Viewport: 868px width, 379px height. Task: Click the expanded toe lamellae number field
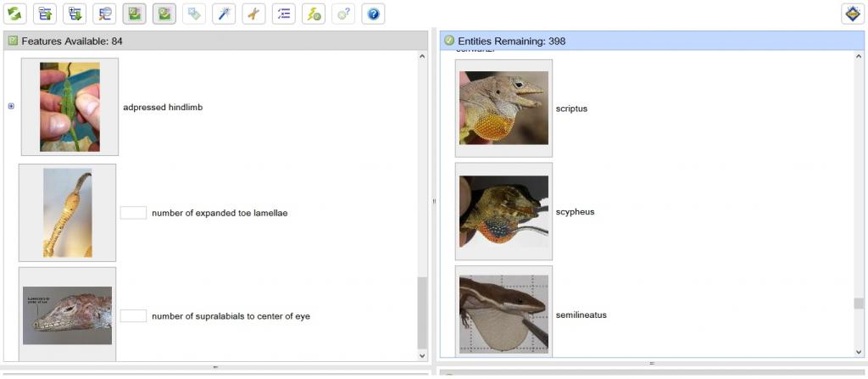(x=133, y=213)
